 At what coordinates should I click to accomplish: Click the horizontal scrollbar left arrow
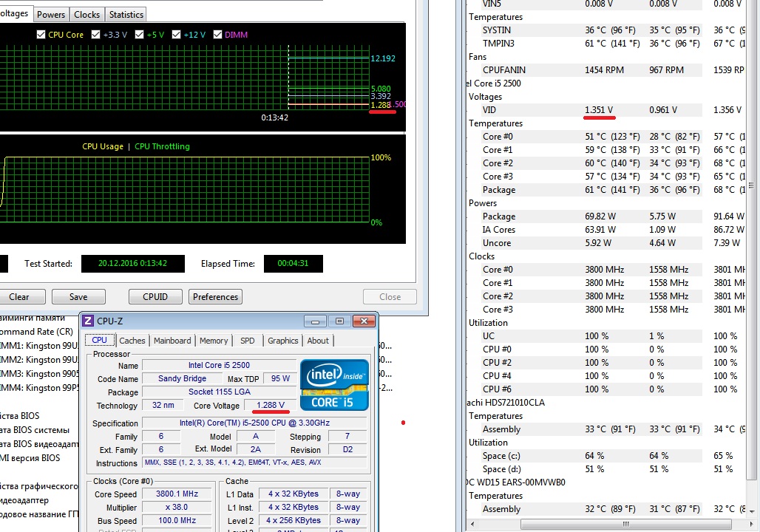click(x=472, y=524)
